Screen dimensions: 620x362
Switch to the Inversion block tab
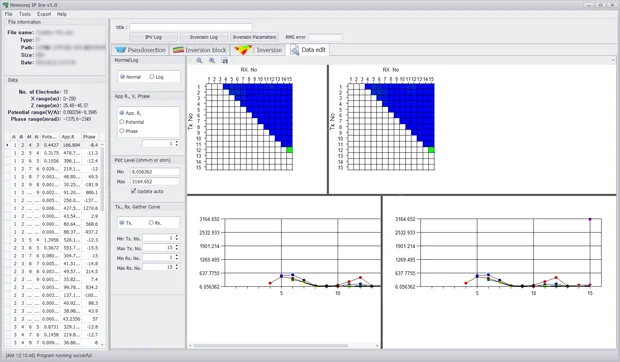pyautogui.click(x=200, y=50)
